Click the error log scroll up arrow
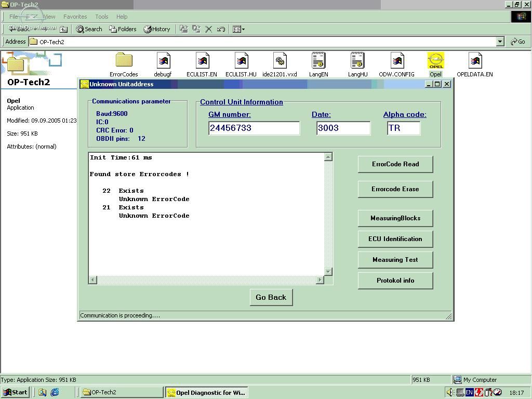 (328, 157)
